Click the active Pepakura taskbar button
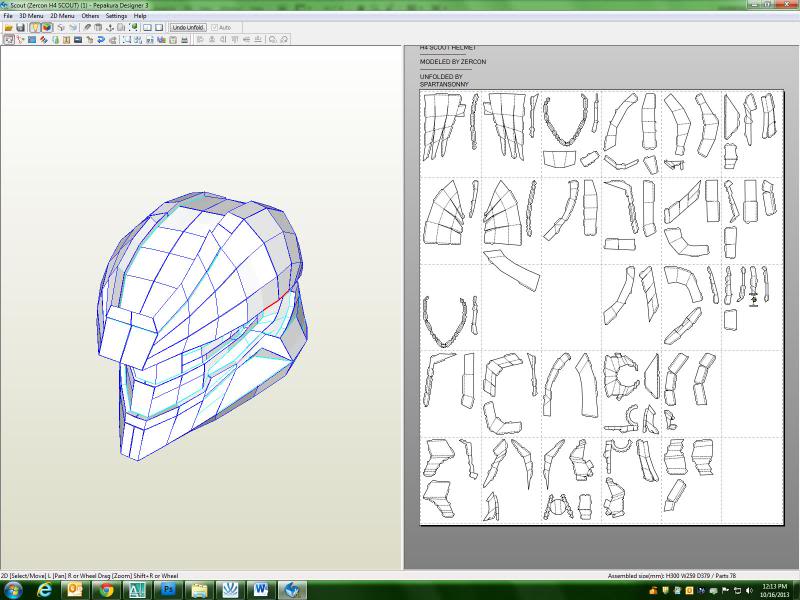This screenshot has height=600, width=800. pos(292,590)
